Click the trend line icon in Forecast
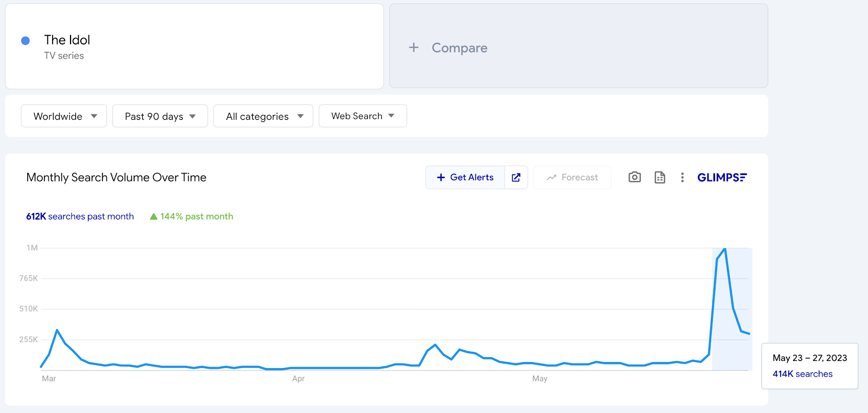Viewport: 868px width, 413px height. (x=552, y=177)
